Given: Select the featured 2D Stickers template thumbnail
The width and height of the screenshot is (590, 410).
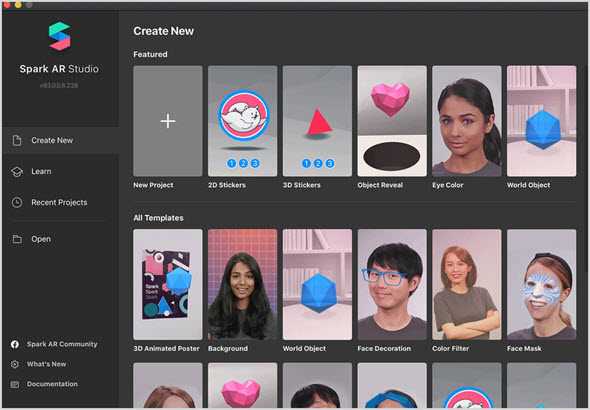Looking at the screenshot, I should pyautogui.click(x=243, y=121).
